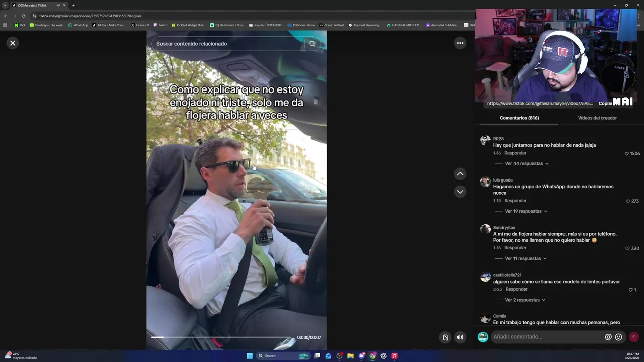Close the TikTok video viewer with X

(13, 43)
